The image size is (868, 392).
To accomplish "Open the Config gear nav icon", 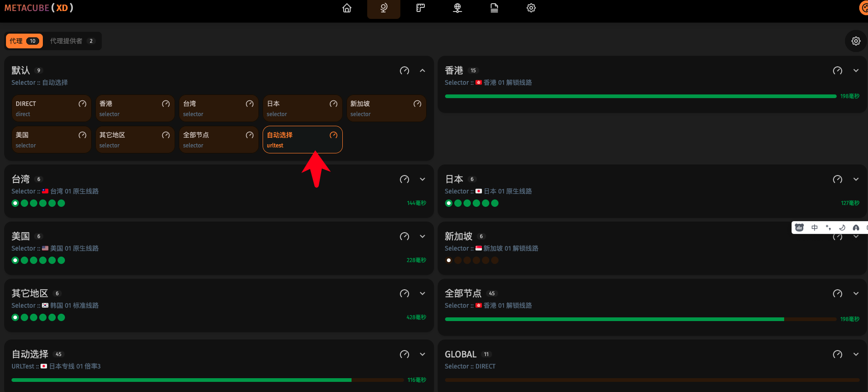I will pyautogui.click(x=531, y=8).
